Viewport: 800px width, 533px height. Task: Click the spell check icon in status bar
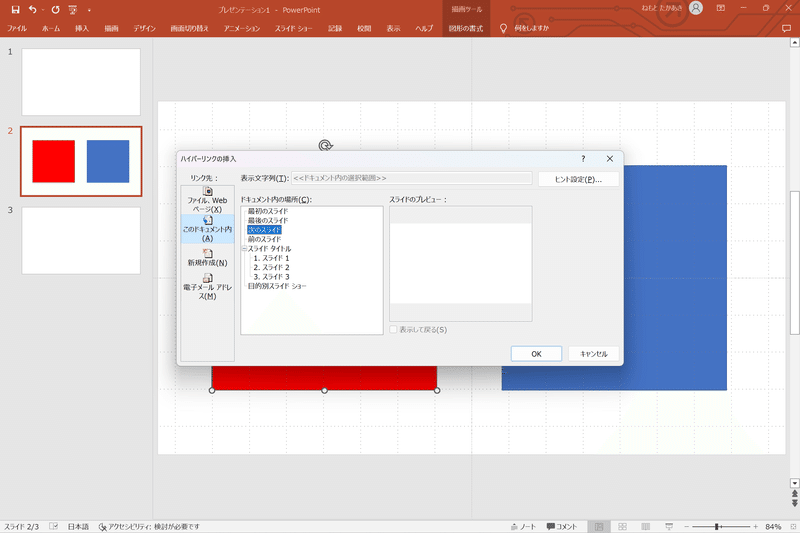coord(54,526)
